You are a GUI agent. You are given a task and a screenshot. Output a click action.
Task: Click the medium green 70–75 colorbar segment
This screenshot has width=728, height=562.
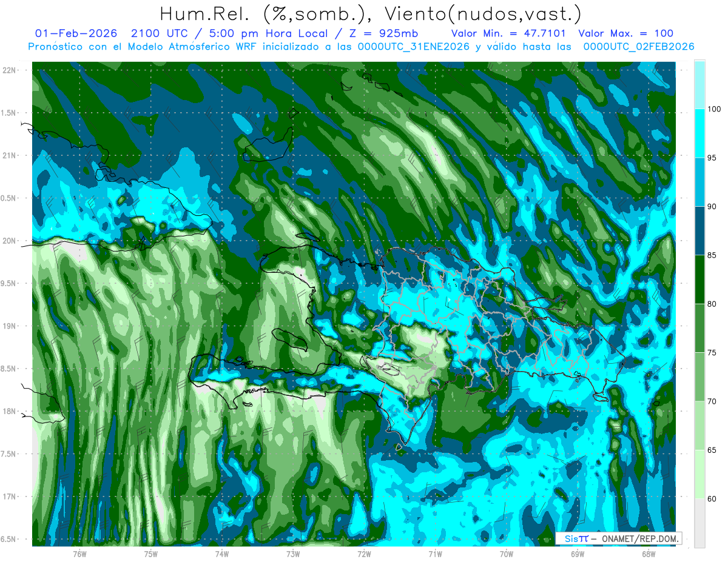coord(699,377)
